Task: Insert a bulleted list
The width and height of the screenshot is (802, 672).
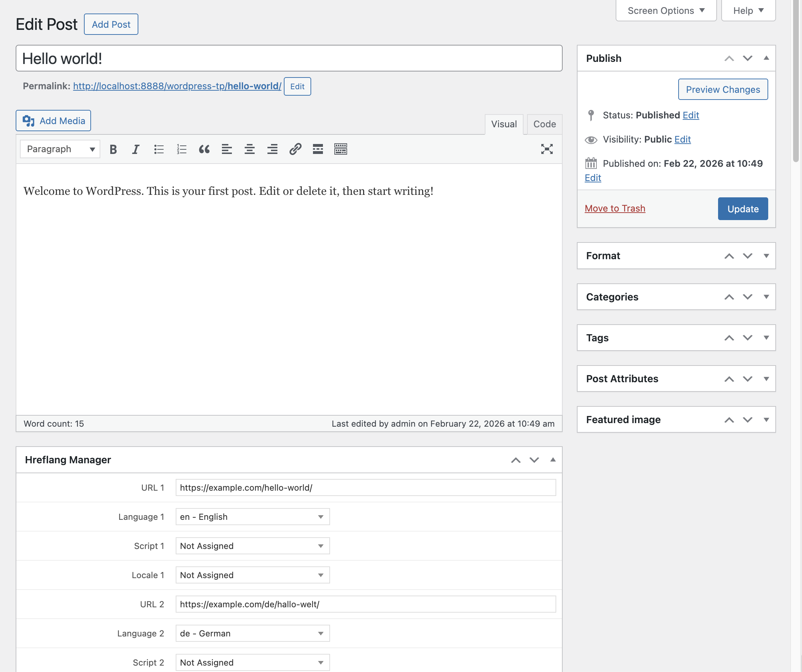Action: coord(159,149)
